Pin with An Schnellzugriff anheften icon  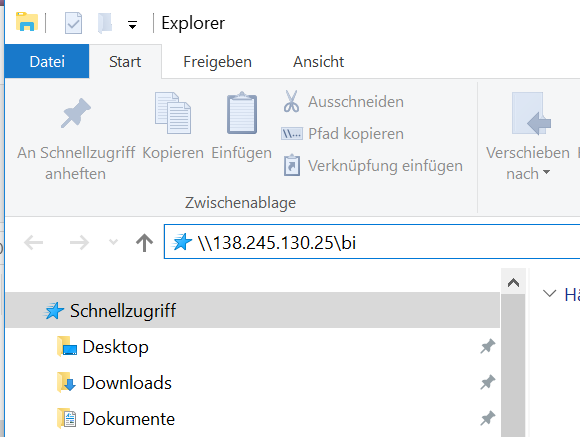[x=76, y=112]
